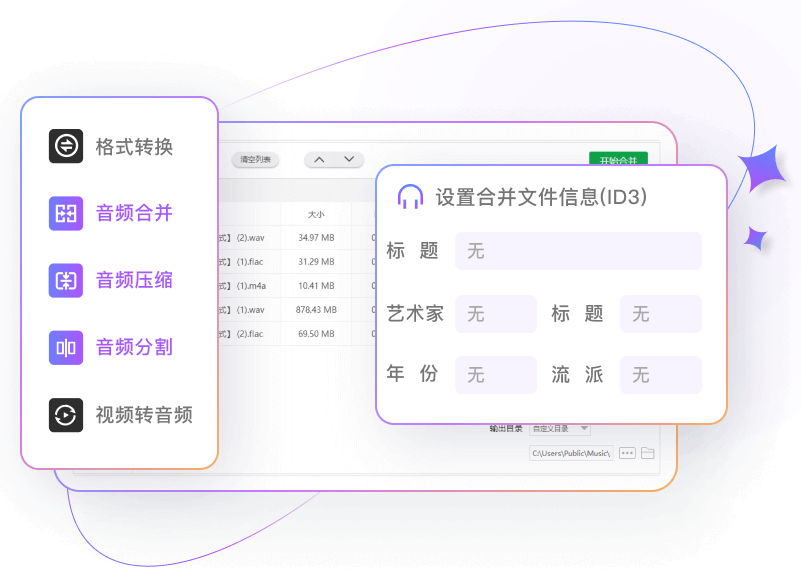Click the 清空列表 clear list button

click(256, 160)
